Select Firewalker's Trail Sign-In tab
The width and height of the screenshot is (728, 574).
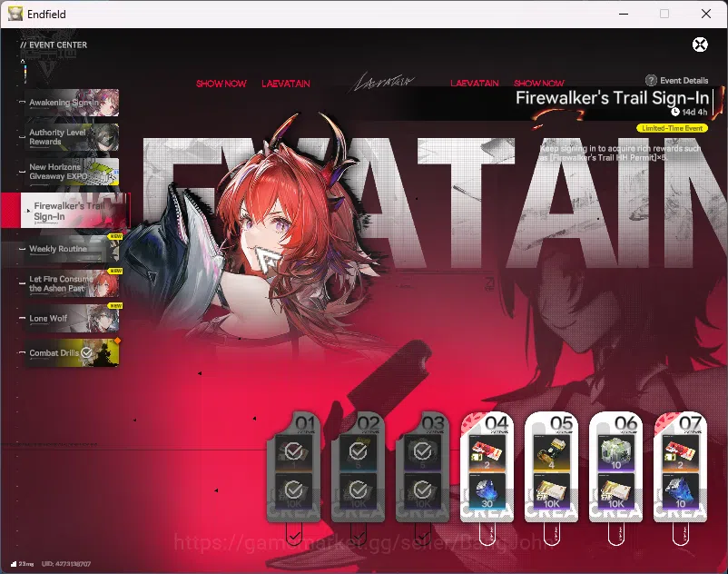click(x=74, y=211)
